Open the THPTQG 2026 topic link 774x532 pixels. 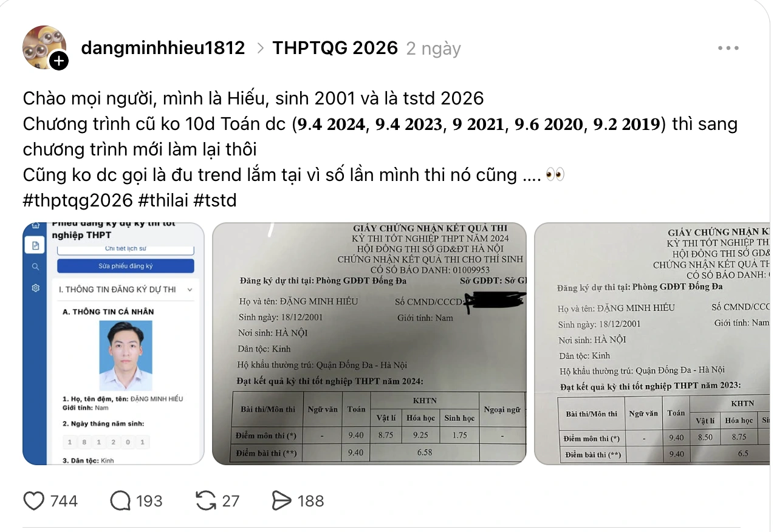coord(335,48)
